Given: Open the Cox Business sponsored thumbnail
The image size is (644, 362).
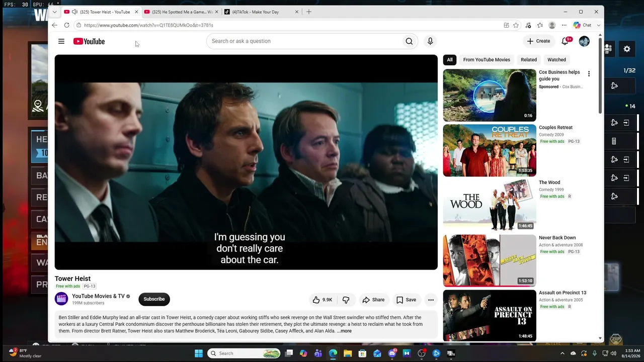Looking at the screenshot, I should point(490,96).
